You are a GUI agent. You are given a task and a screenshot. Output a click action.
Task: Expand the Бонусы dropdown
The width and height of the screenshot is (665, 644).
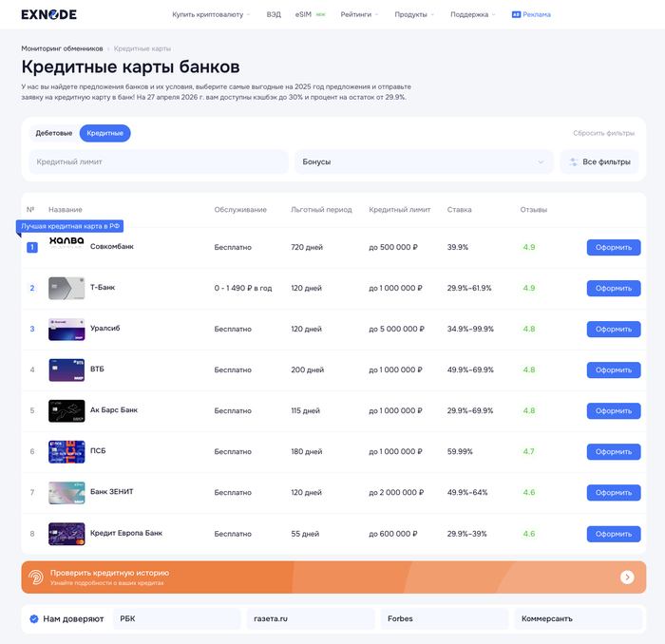click(x=424, y=162)
